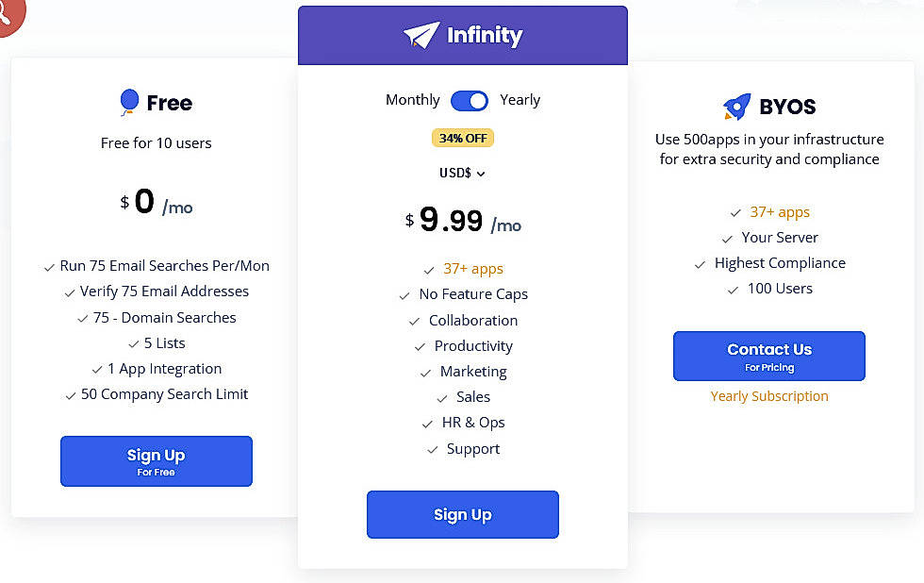Click the checkmark beside Collaboration
924x583 pixels.
click(x=414, y=321)
